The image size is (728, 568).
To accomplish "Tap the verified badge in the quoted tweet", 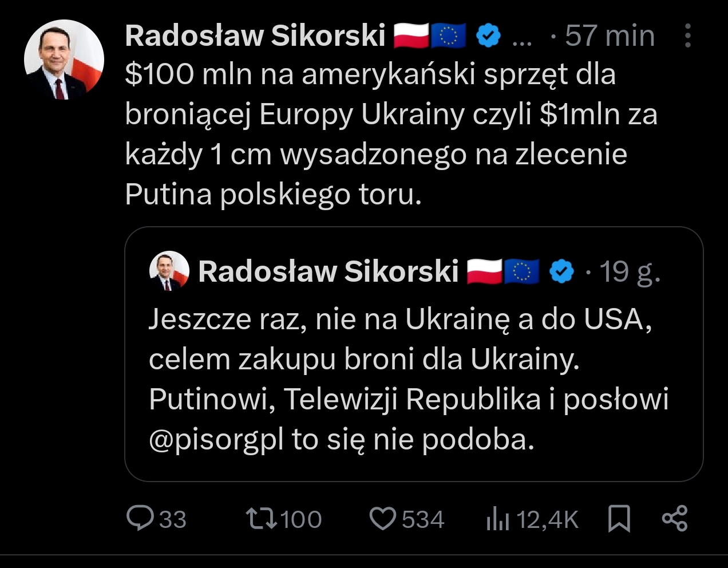I will [561, 272].
